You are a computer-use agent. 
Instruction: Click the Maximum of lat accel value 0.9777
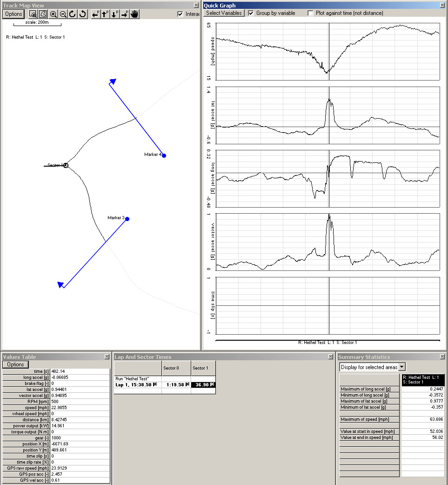(x=422, y=401)
